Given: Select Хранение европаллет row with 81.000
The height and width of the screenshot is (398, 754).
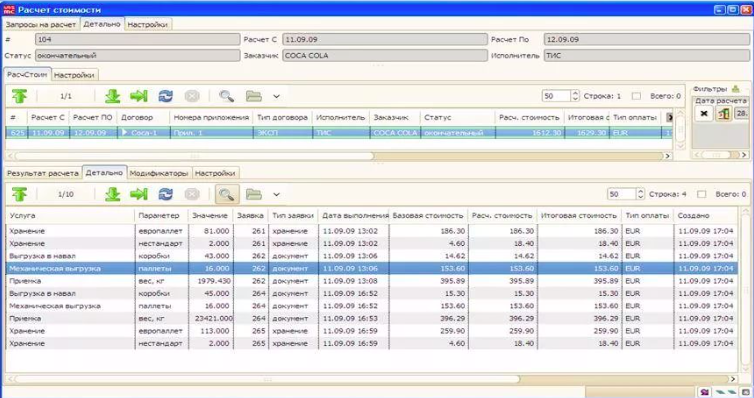Looking at the screenshot, I should 371,231.
